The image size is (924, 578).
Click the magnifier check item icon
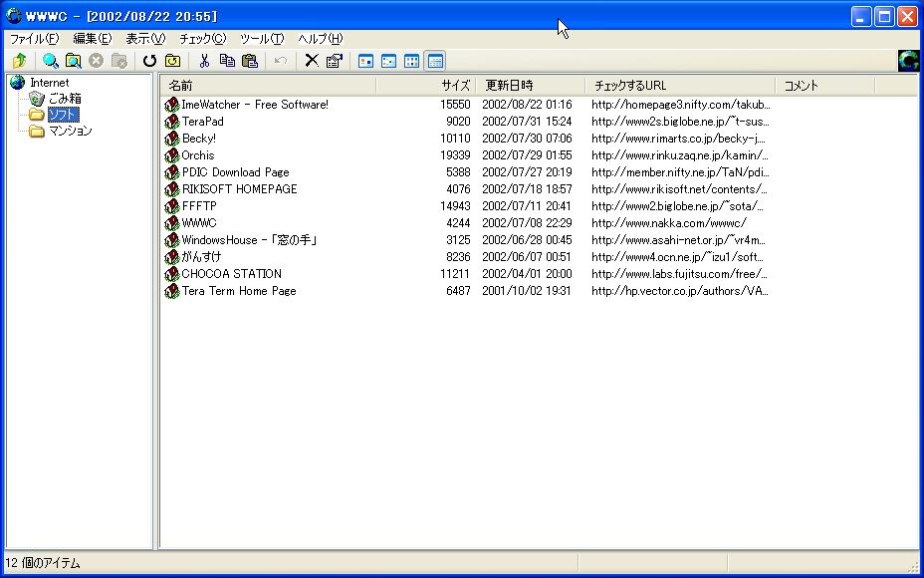pyautogui.click(x=51, y=61)
